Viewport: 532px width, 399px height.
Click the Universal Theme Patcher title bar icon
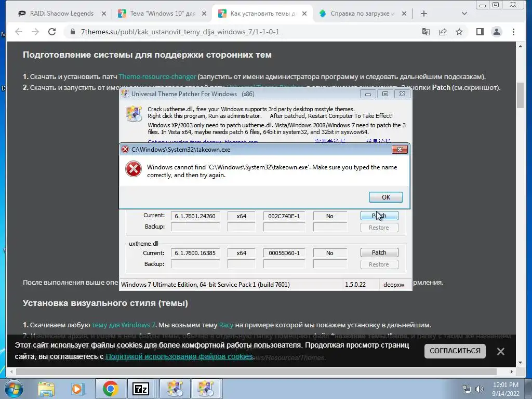click(125, 94)
